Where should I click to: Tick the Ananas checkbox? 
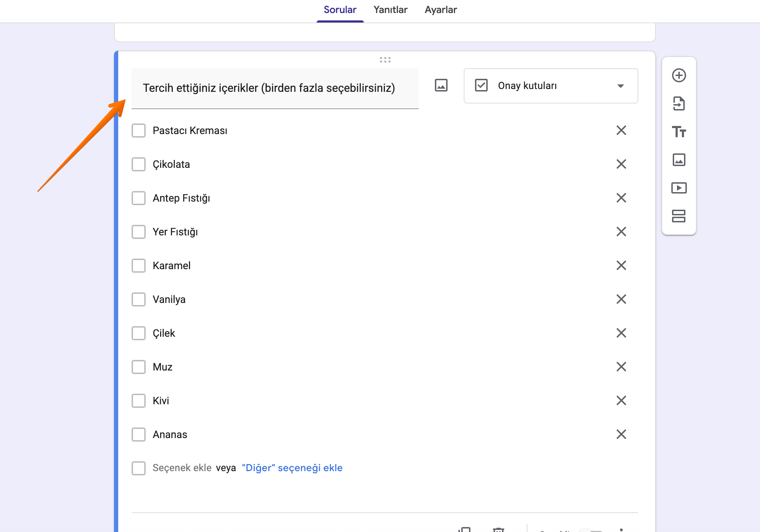click(x=139, y=435)
